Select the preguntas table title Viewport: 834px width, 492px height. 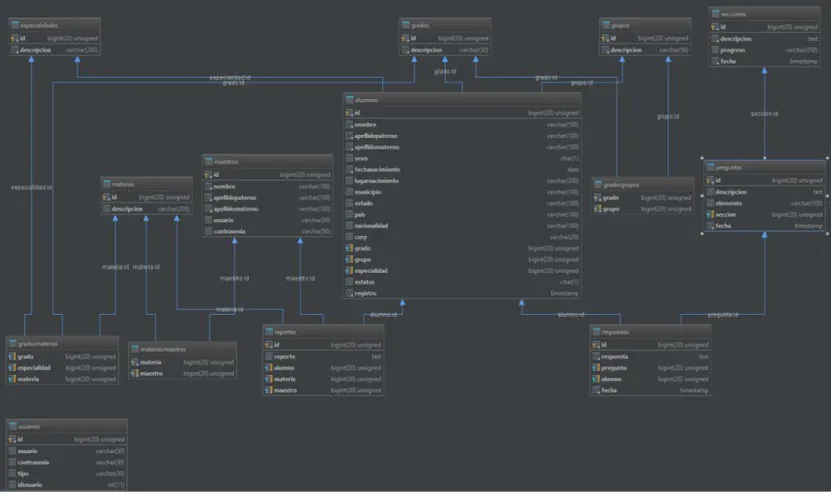(729, 168)
